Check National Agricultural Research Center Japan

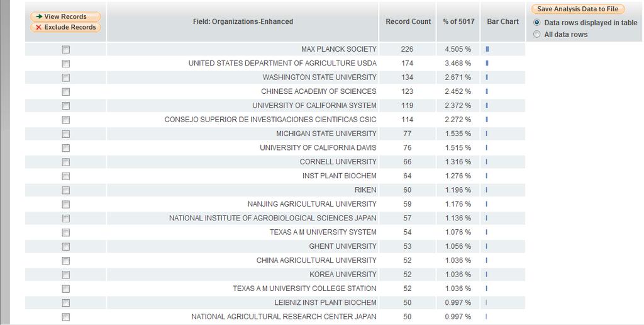tap(65, 317)
